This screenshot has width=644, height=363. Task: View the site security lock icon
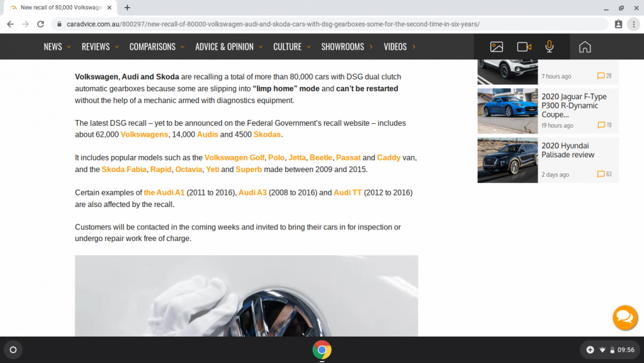(x=59, y=25)
